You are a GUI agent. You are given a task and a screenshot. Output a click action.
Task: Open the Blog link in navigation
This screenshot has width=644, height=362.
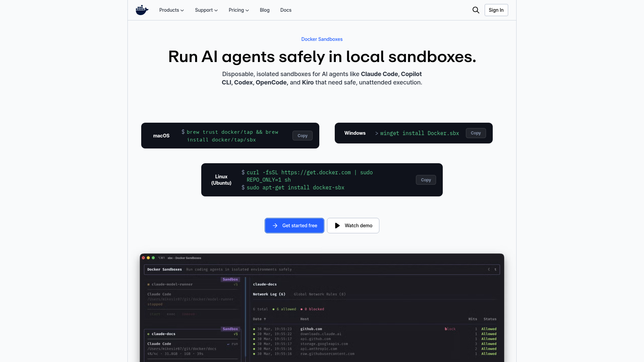(265, 10)
